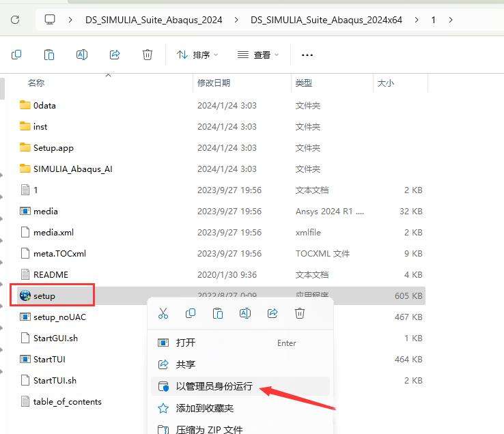Click README date 2020/1/30 9:36
This screenshot has width=504, height=434.
tap(227, 275)
